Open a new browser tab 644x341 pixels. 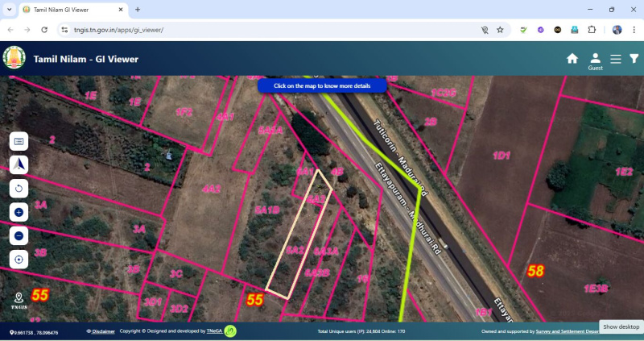coord(138,10)
